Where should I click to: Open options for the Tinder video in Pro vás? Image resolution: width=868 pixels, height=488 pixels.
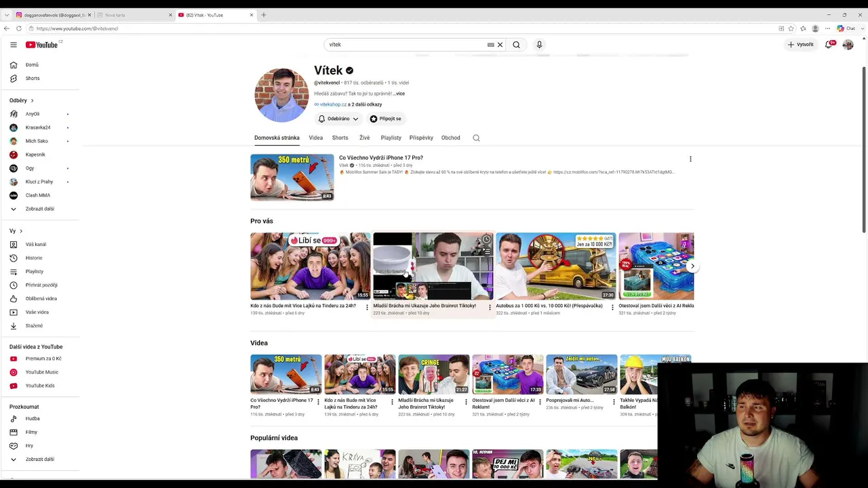pos(367,307)
